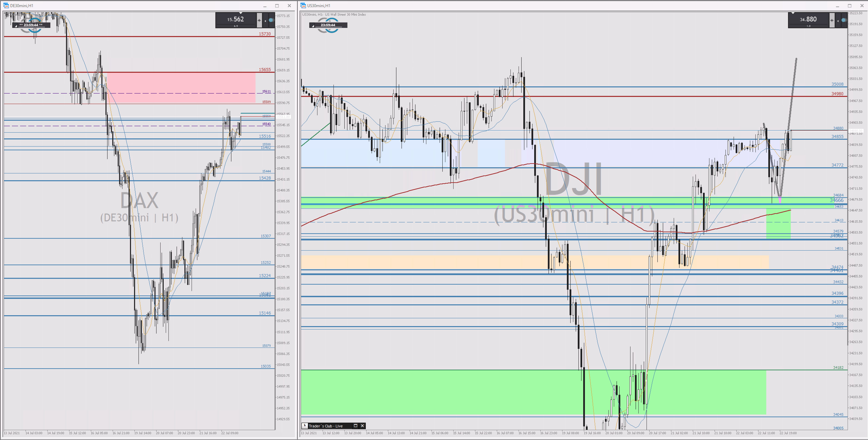Select the 15146 level label on DAX chart

pos(265,313)
